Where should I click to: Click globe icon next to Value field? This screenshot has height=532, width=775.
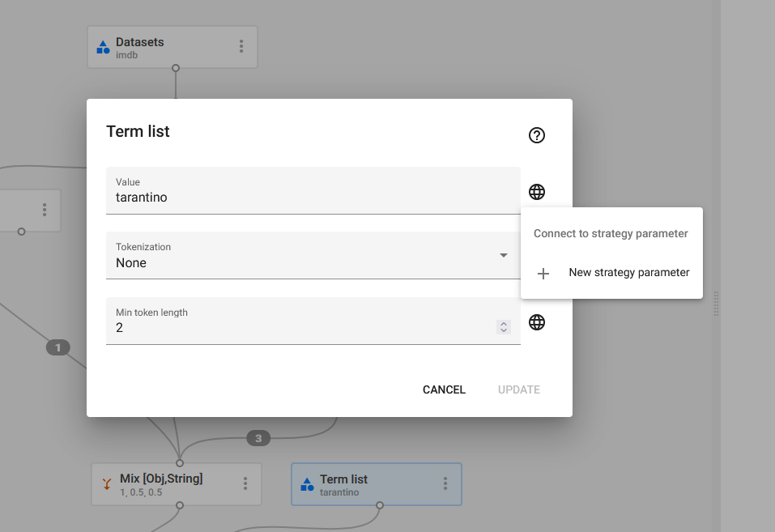[x=537, y=192]
